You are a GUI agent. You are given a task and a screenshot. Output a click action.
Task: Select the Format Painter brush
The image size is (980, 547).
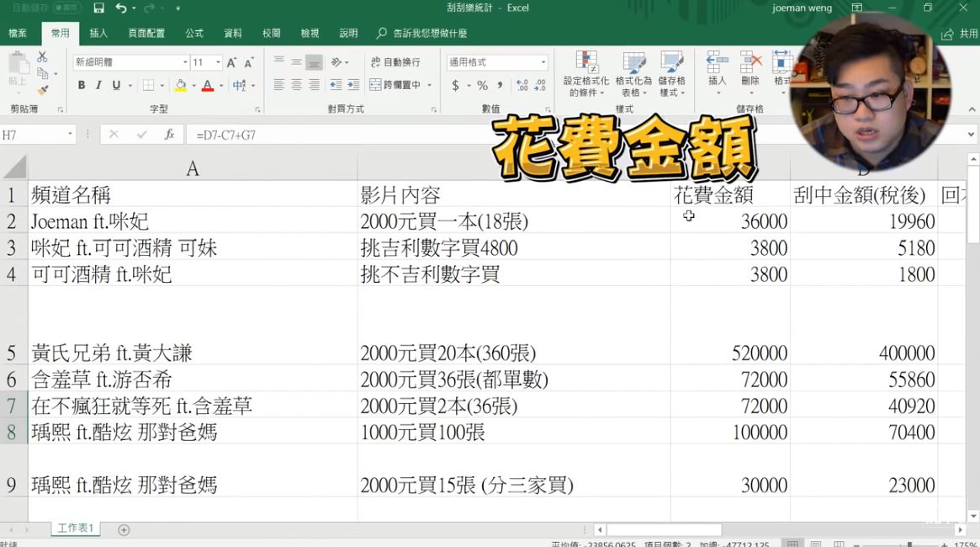pyautogui.click(x=42, y=91)
